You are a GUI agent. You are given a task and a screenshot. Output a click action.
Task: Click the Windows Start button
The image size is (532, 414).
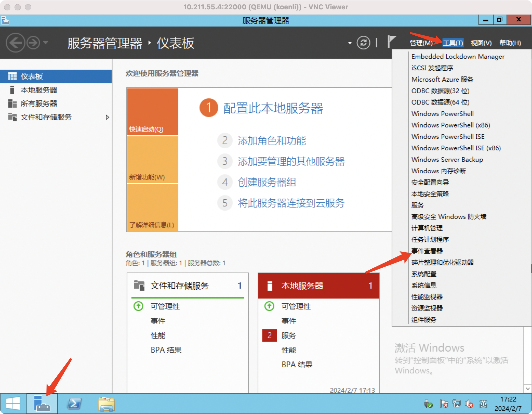point(13,404)
